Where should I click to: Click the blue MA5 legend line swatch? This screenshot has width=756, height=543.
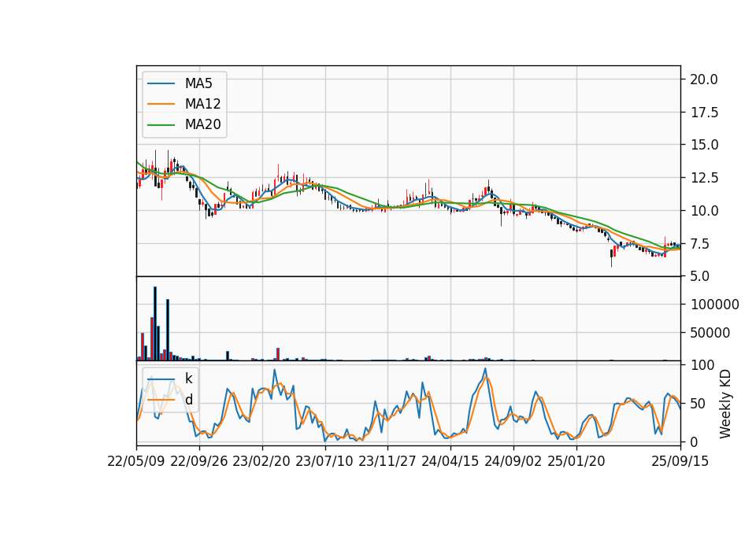(161, 83)
